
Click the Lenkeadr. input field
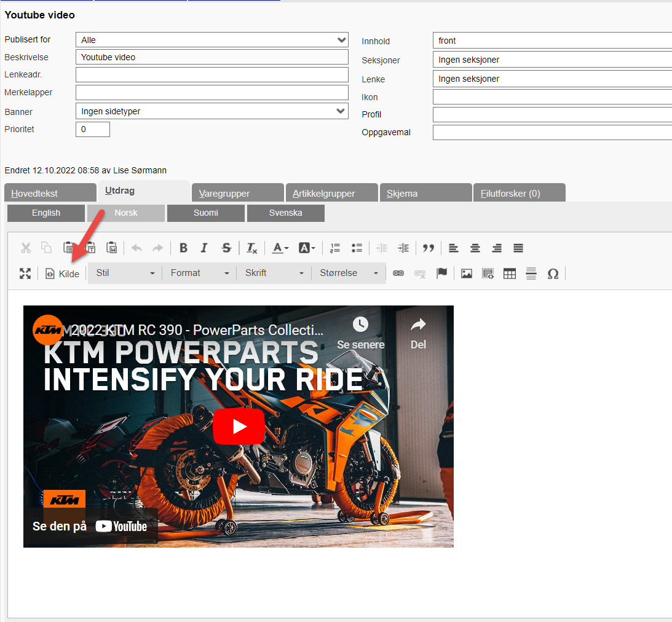pos(211,74)
